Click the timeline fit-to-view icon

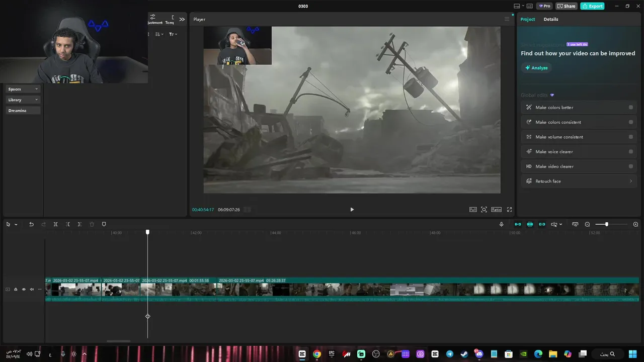coord(575,224)
